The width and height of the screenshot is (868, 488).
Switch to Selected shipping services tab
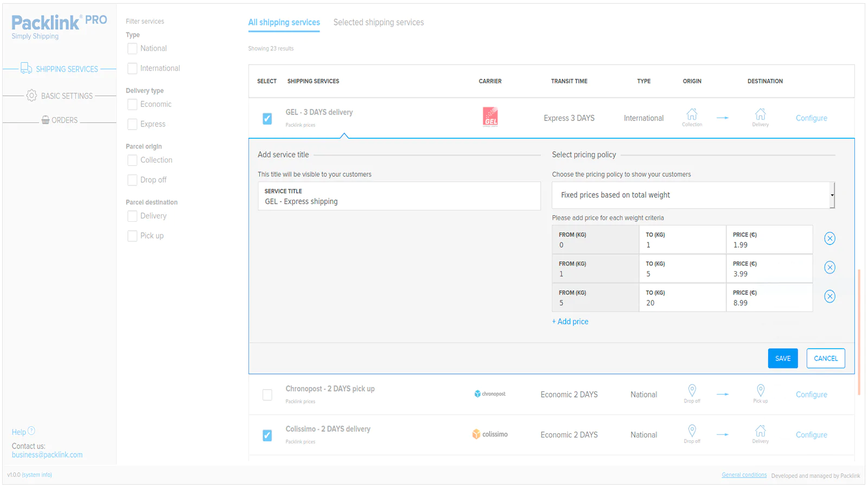click(379, 22)
